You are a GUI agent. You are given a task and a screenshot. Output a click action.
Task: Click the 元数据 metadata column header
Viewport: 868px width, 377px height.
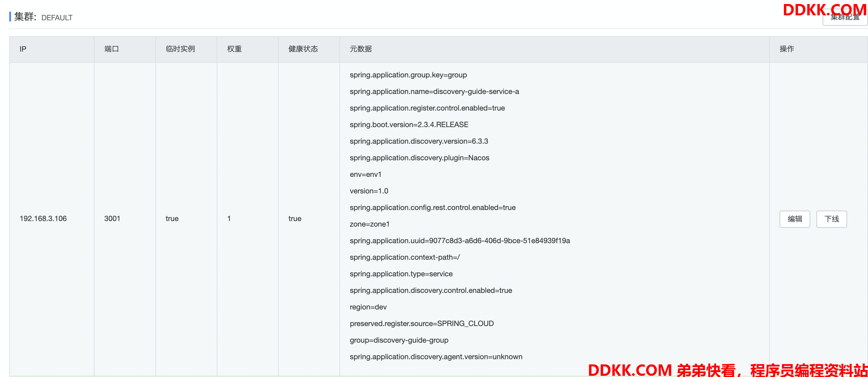[x=361, y=49]
